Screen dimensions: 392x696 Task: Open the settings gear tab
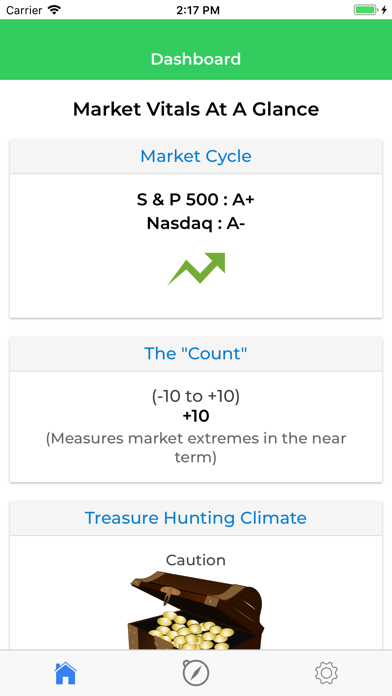(326, 673)
